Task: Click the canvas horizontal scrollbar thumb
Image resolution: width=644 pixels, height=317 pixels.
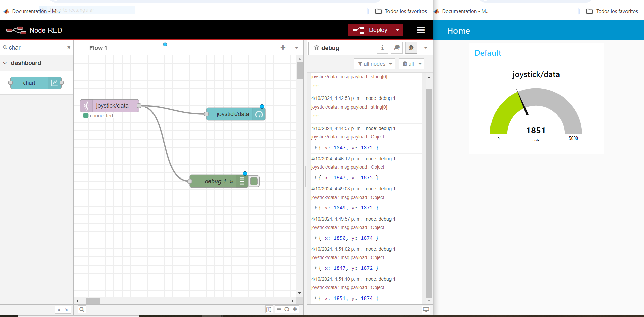Action: (93, 301)
